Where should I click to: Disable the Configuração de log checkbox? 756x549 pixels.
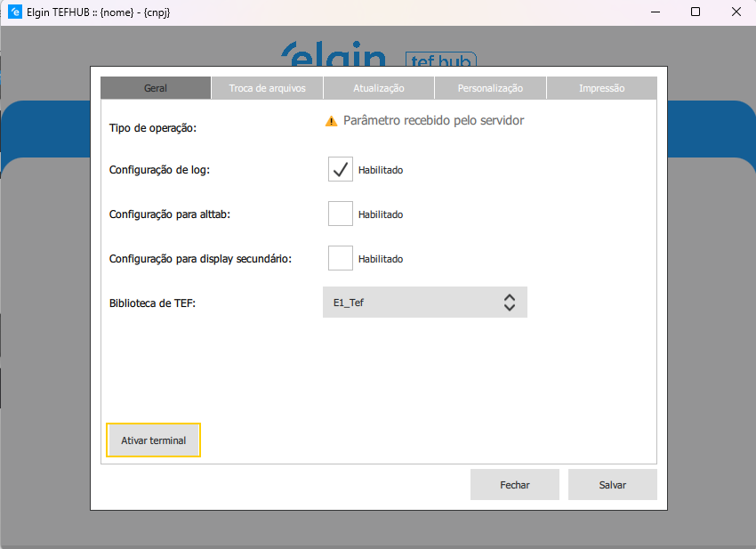[x=341, y=169]
